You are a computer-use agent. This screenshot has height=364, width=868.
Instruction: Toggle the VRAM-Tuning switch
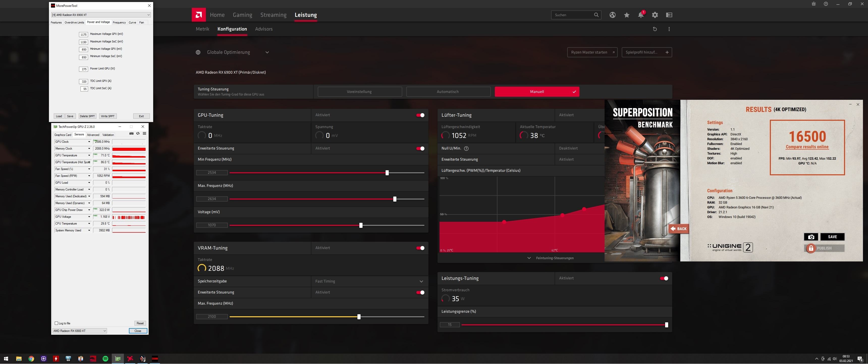tap(420, 248)
